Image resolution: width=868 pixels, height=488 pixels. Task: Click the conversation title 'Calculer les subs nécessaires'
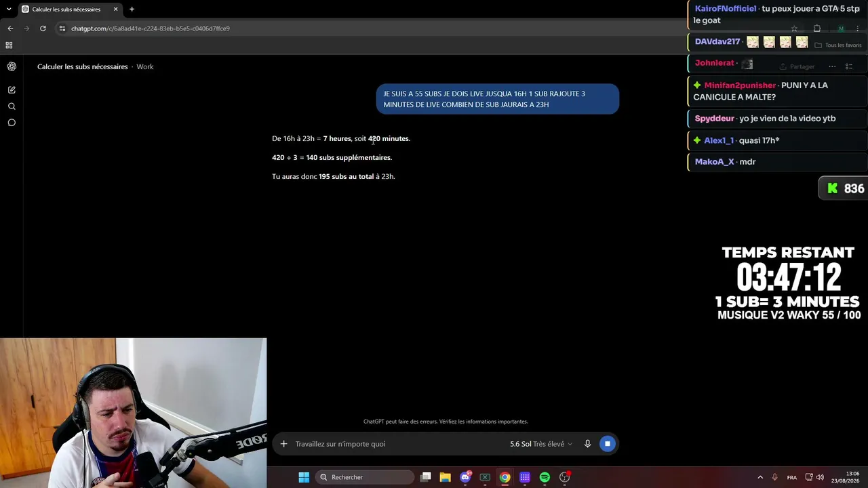82,66
